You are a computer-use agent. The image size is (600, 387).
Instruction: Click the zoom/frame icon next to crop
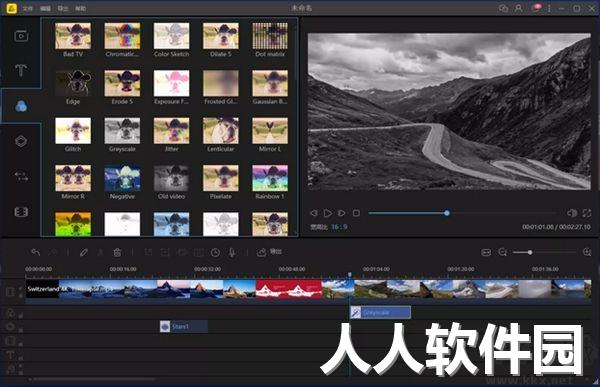pyautogui.click(x=165, y=252)
